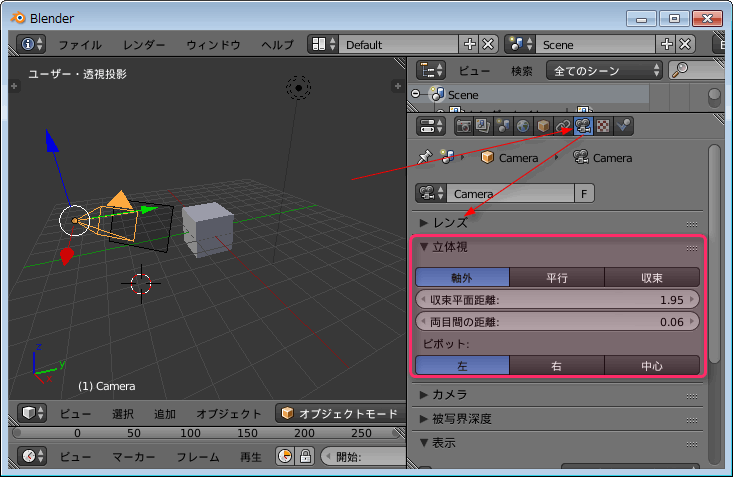Click the Scene name field
Screen dimensions: 733x477
click(595, 44)
